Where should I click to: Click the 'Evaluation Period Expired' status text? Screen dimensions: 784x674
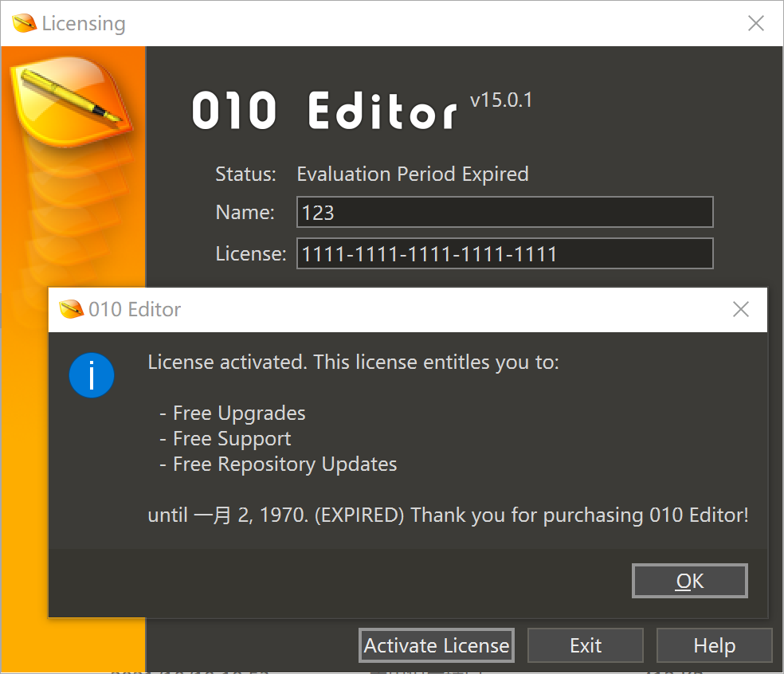413,174
